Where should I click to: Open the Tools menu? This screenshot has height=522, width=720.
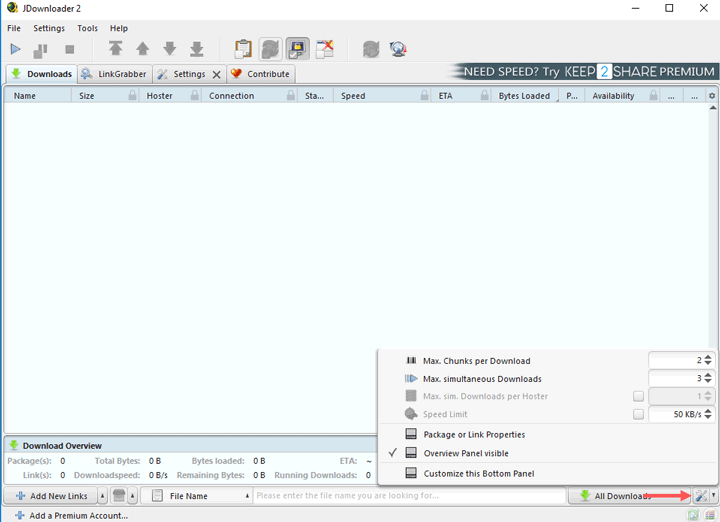pyautogui.click(x=87, y=28)
